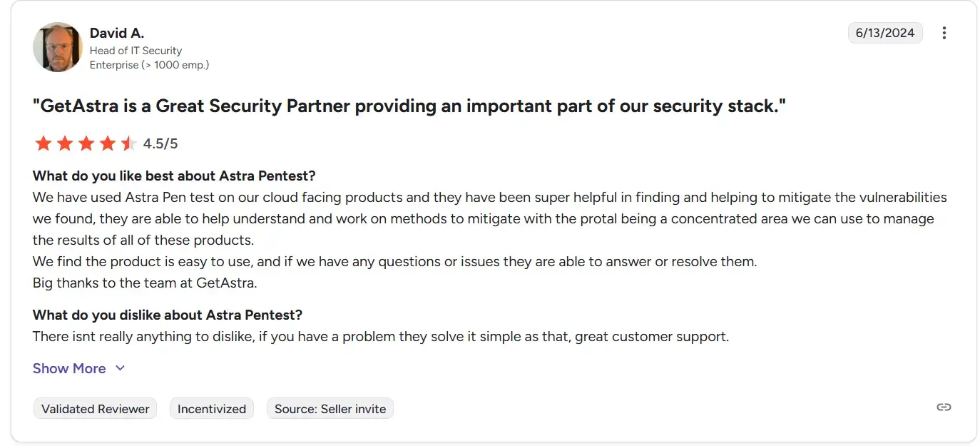
Task: Click the question heading about disliking Astra Pentest
Action: click(167, 315)
